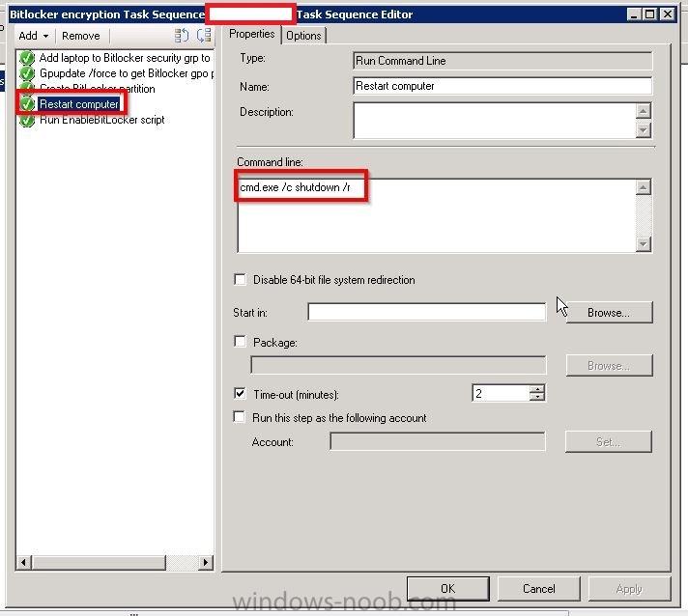
Task: Uncheck the Time-out (minutes) checkbox
Action: pyautogui.click(x=240, y=393)
